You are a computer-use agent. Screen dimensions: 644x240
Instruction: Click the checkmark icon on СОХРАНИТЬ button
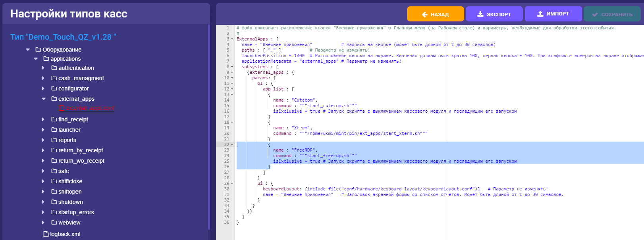pyautogui.click(x=595, y=15)
